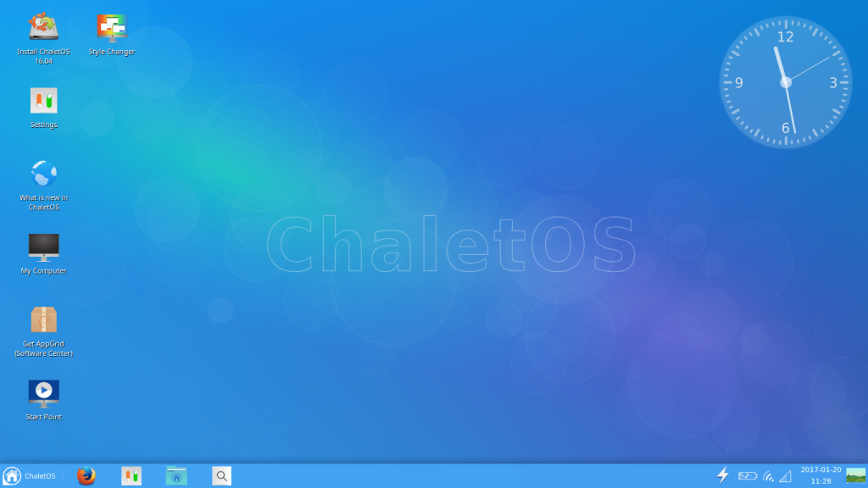Launch Firefox from the taskbar
The width and height of the screenshot is (868, 488).
click(86, 476)
